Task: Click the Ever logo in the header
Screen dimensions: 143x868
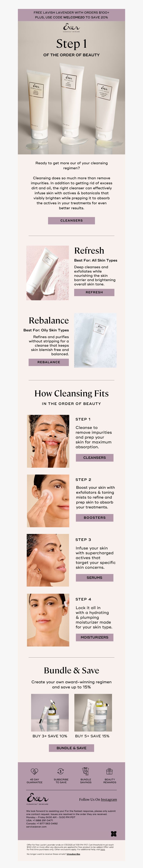Action: click(x=71, y=28)
